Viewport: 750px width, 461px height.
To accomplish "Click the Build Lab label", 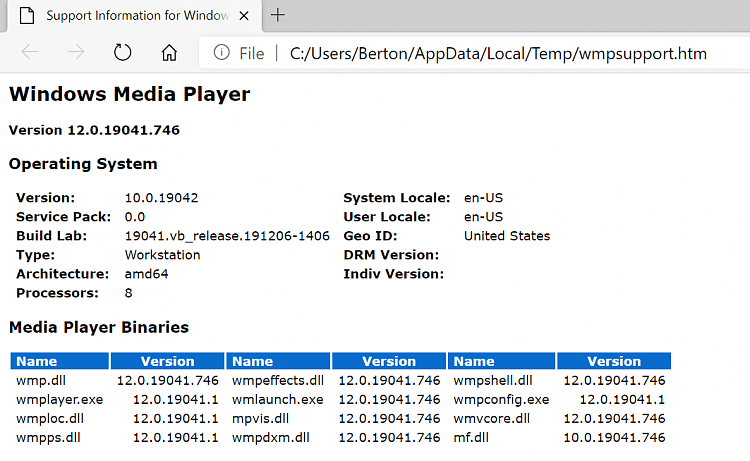I will point(51,236).
